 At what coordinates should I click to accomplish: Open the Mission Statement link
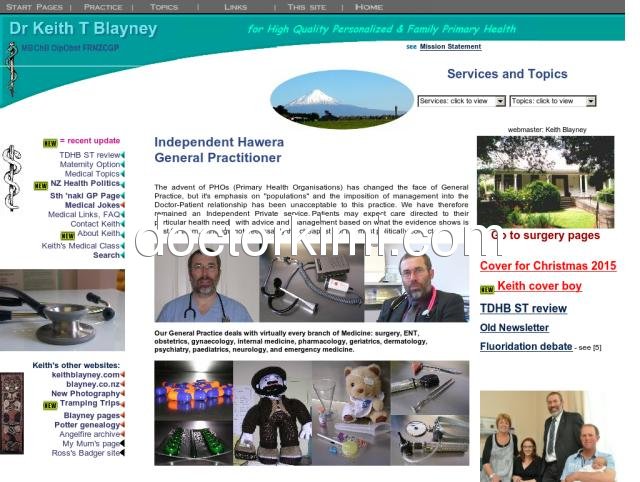450,47
